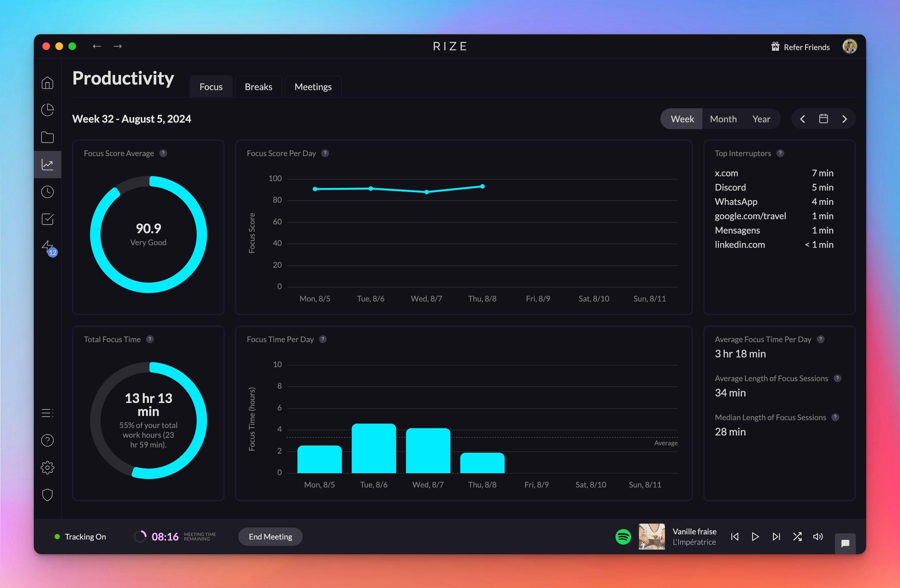Open the tasks checkbox sidebar icon

[x=47, y=219]
